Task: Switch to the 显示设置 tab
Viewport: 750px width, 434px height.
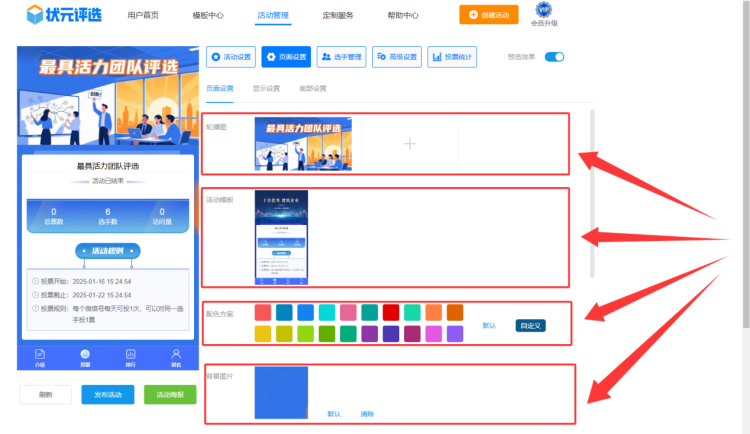Action: [x=267, y=88]
